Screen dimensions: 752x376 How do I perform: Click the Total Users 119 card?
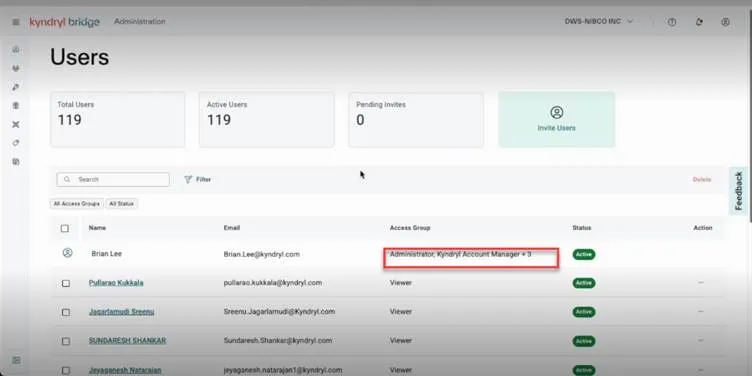click(x=118, y=119)
